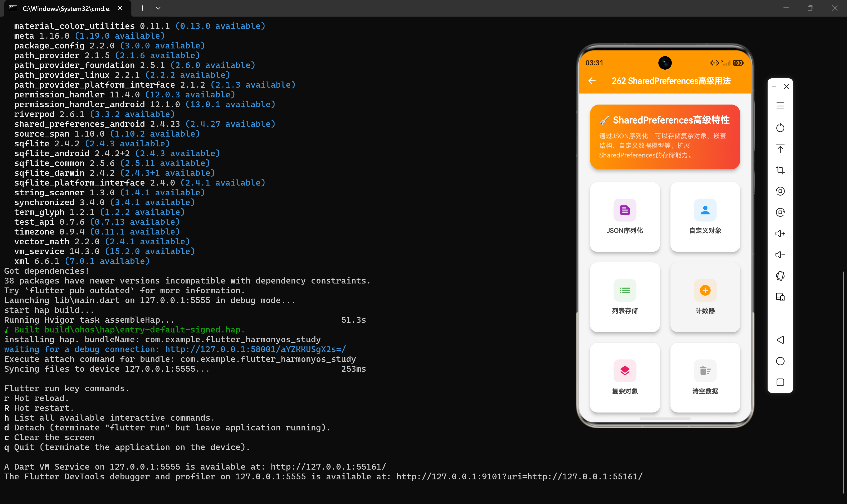Click the 'Syncing files to device' line

click(185, 369)
